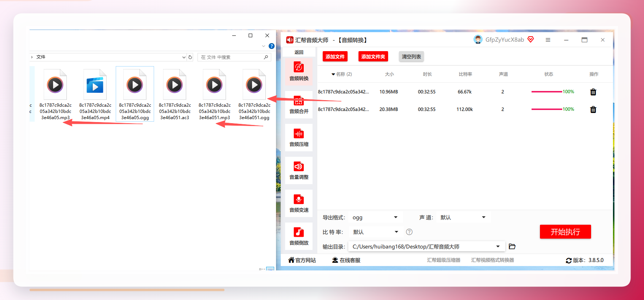Open the 音频变速 speed tool

(x=299, y=203)
